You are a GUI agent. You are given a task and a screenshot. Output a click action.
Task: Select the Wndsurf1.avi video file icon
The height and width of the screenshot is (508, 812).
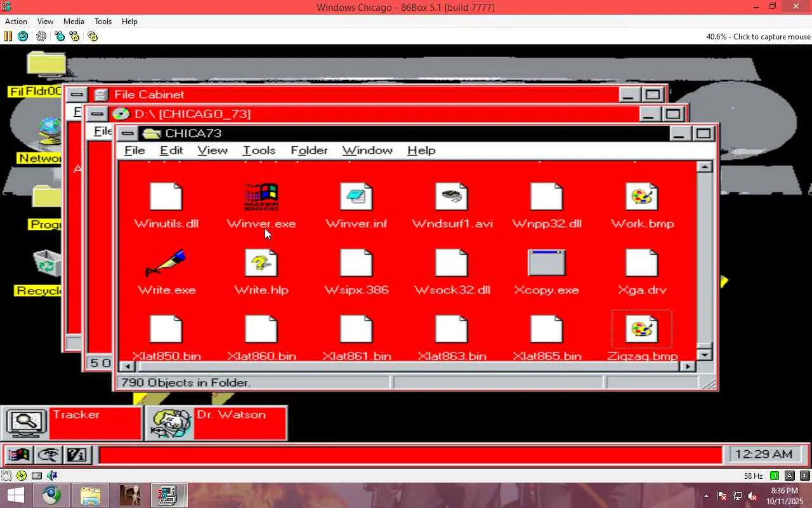click(x=452, y=197)
